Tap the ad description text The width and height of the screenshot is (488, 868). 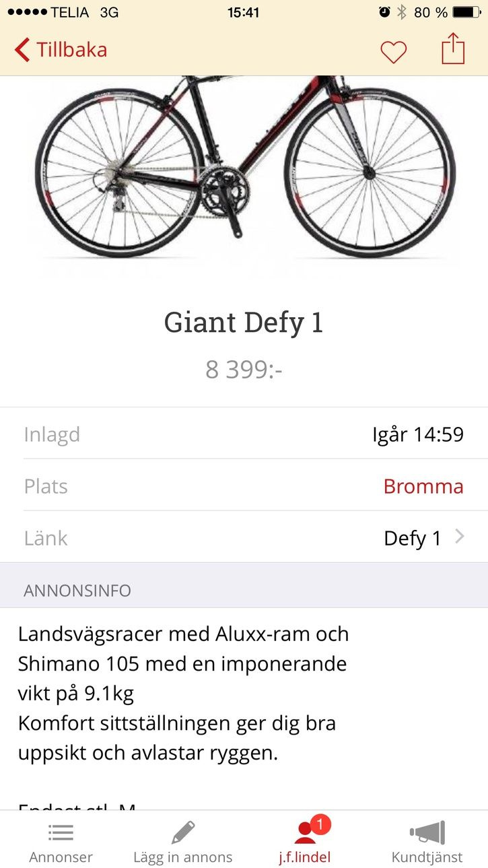point(183,694)
